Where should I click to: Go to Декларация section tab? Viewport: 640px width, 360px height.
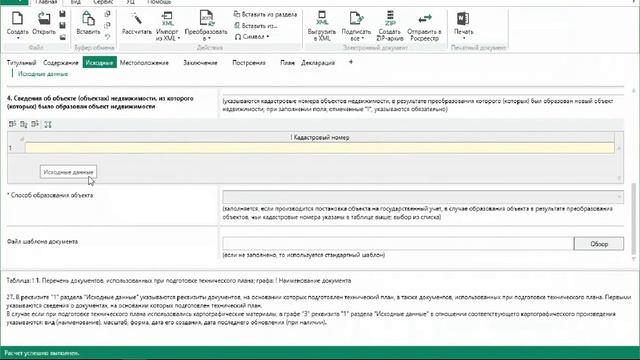(x=318, y=62)
